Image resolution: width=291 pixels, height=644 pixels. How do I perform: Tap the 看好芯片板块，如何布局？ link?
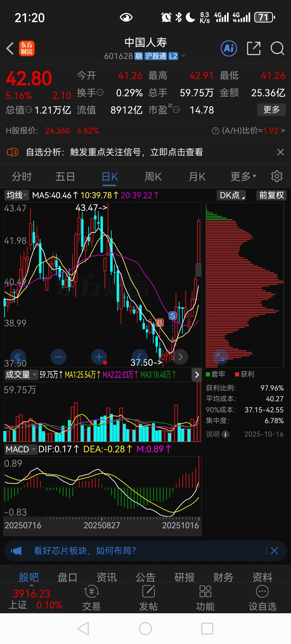pyautogui.click(x=85, y=551)
